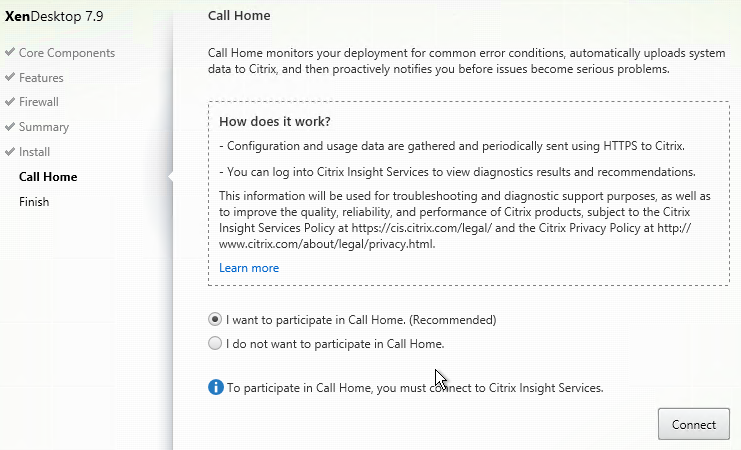Select the Finish step in sidebar

pyautogui.click(x=34, y=202)
